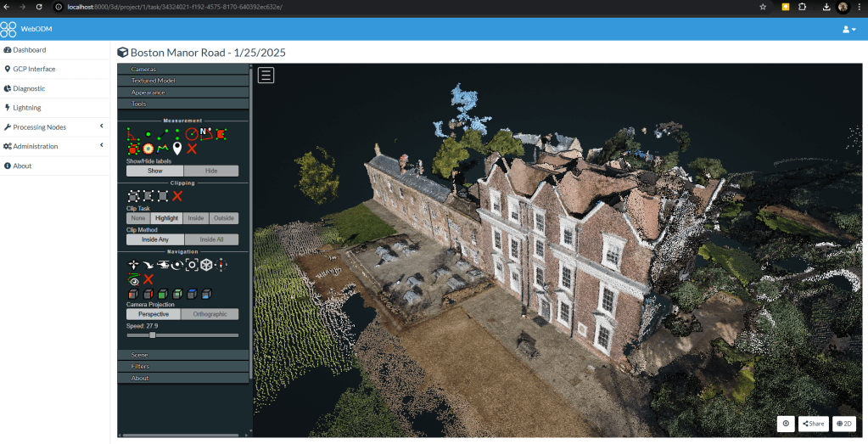This screenshot has width=868, height=444.
Task: Activate the circle measurement tool
Action: (192, 134)
